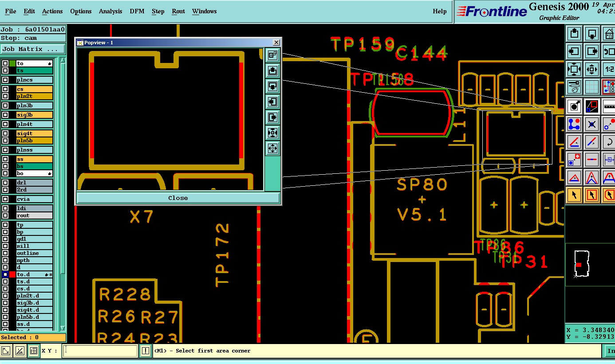Select the arrow in red rectangle tool
The width and height of the screenshot is (615, 364).
click(x=592, y=195)
